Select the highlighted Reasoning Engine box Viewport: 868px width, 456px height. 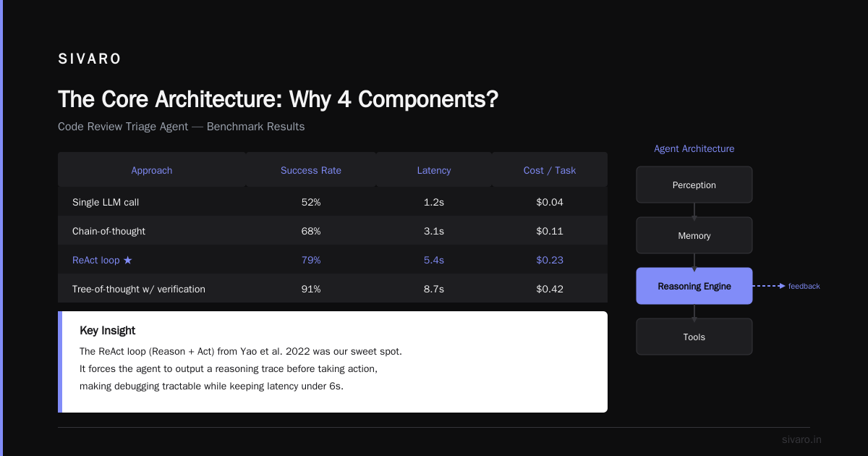click(694, 286)
